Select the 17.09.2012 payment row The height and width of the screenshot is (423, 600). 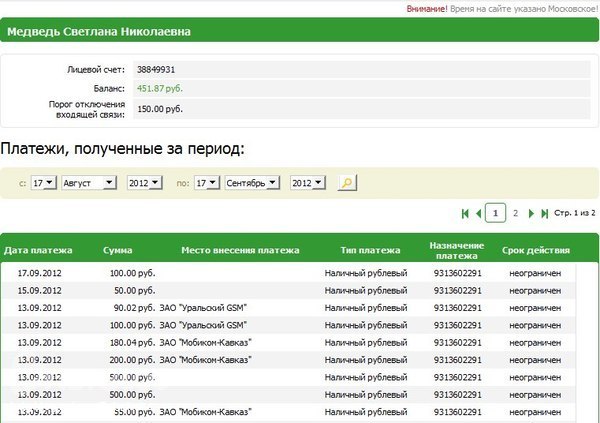[x=300, y=272]
